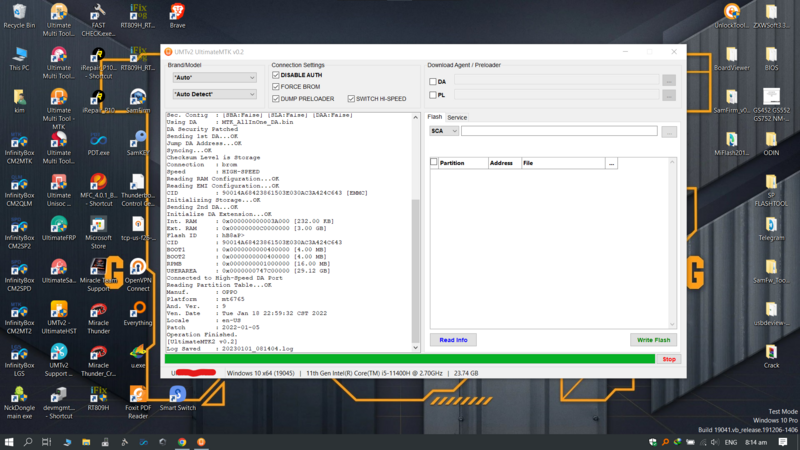
Task: Click the Write Flash button
Action: [x=653, y=340]
